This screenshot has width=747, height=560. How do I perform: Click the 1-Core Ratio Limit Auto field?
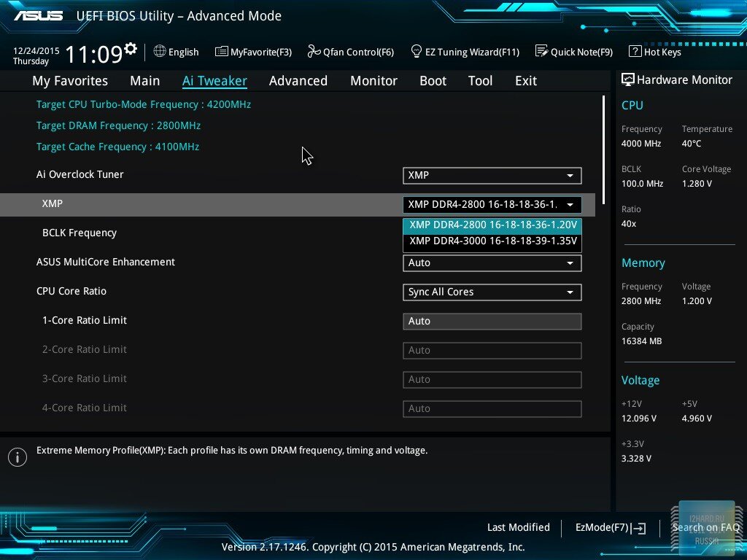pyautogui.click(x=492, y=321)
